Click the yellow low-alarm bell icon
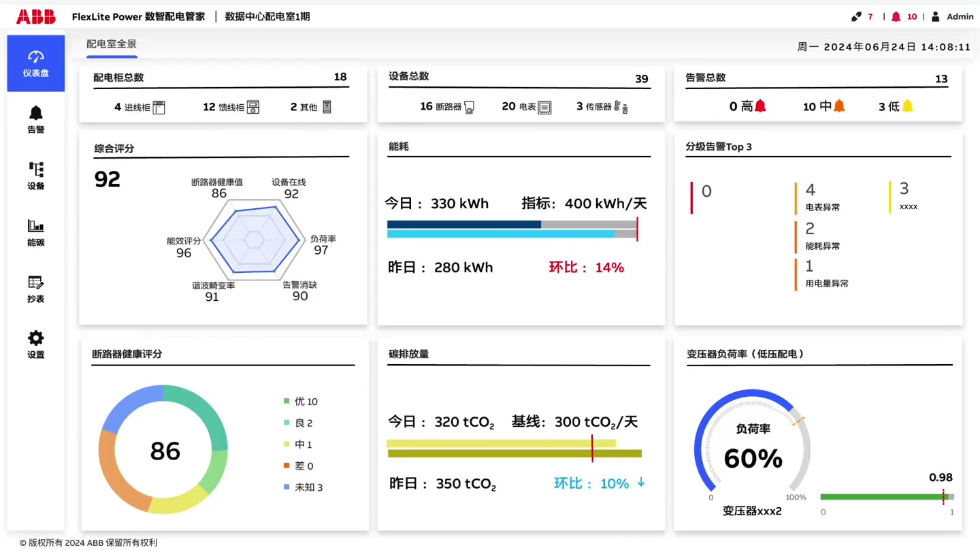 (x=907, y=106)
